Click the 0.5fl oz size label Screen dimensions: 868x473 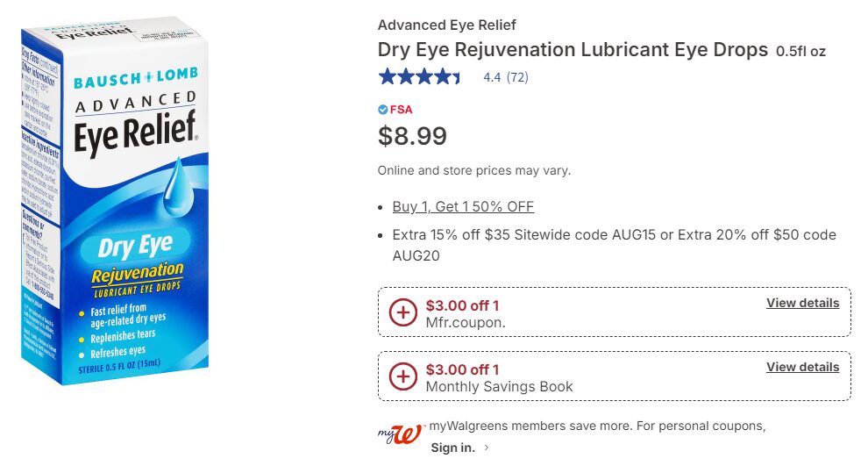click(800, 52)
